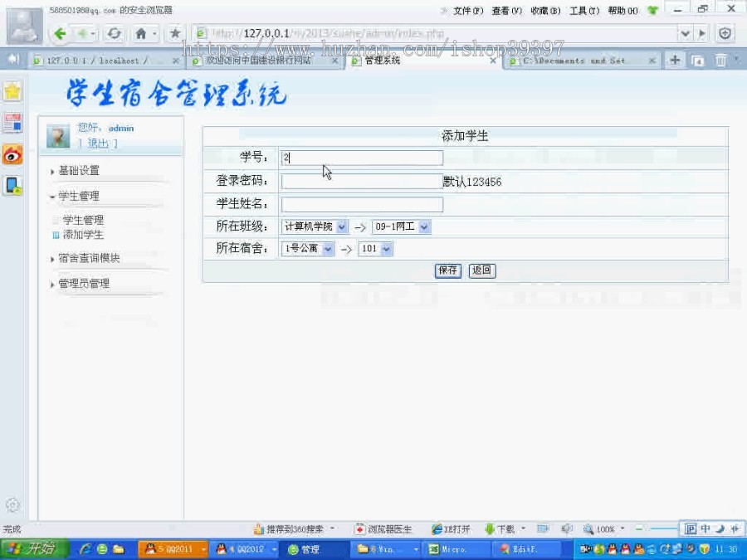Open the favorites star in the sidebar
This screenshot has width=747, height=560.
tap(12, 91)
